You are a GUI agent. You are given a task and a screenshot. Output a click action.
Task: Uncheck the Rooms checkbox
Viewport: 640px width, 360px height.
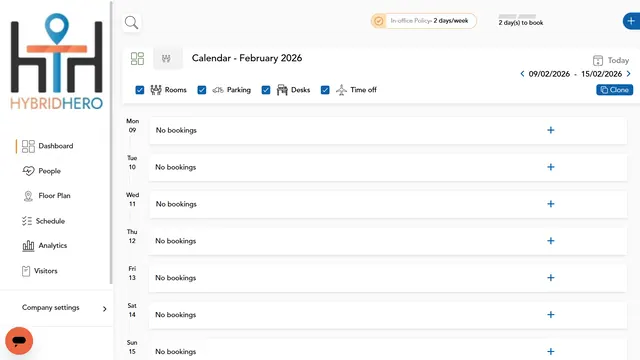[x=140, y=90]
